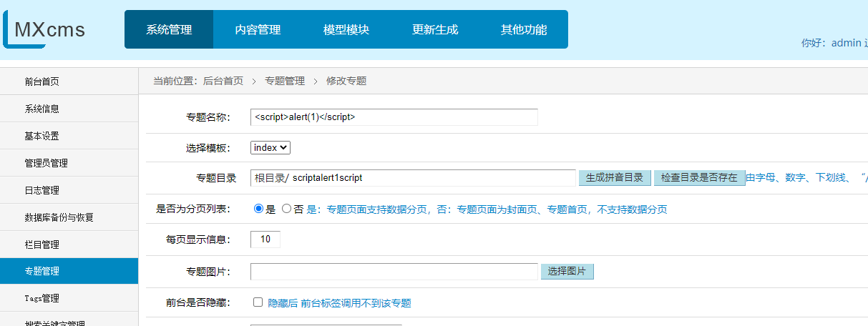Click the 选择图片 button
The width and height of the screenshot is (868, 326).
tap(567, 272)
